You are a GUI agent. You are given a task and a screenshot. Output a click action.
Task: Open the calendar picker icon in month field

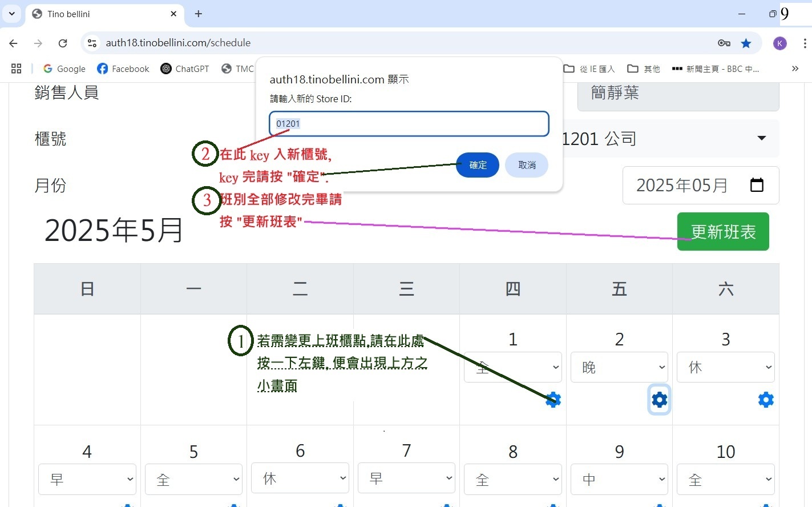pyautogui.click(x=757, y=185)
